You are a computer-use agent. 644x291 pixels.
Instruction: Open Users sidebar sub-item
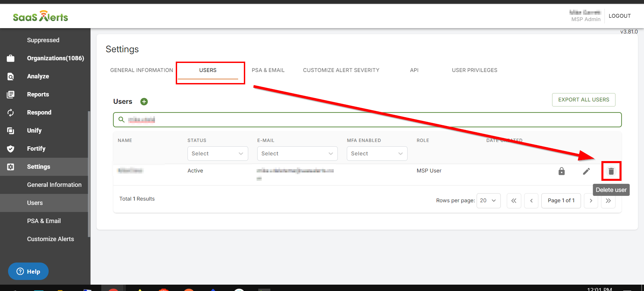point(35,203)
